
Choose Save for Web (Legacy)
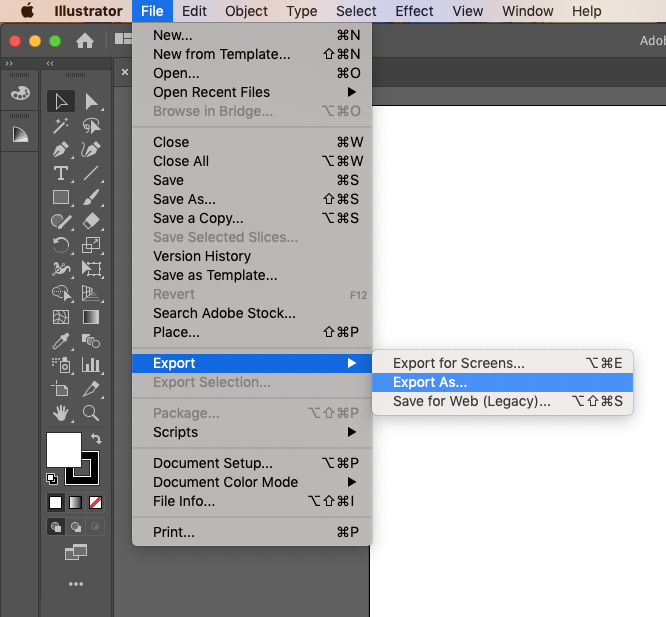(472, 401)
